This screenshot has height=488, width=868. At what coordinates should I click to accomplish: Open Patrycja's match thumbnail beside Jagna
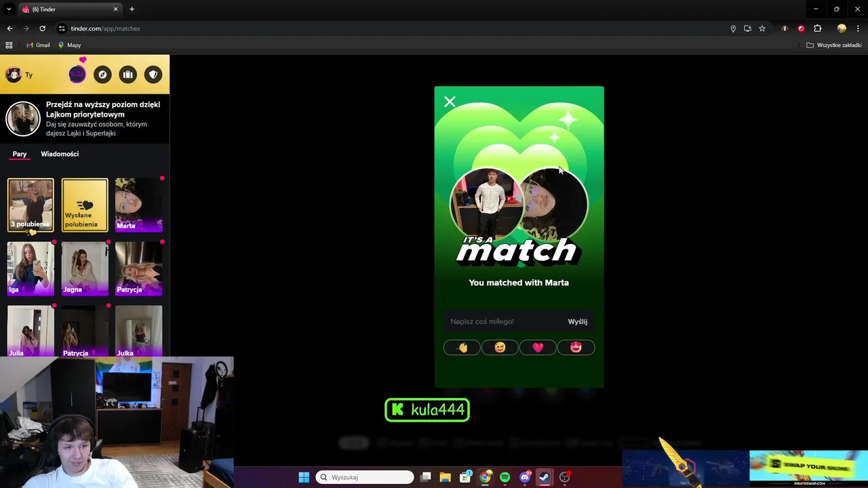pos(139,268)
